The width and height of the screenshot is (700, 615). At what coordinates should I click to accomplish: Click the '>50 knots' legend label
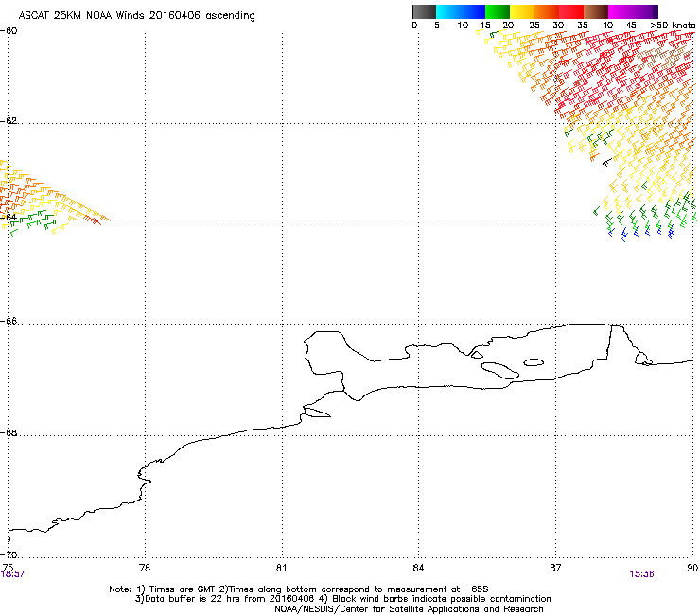click(673, 26)
